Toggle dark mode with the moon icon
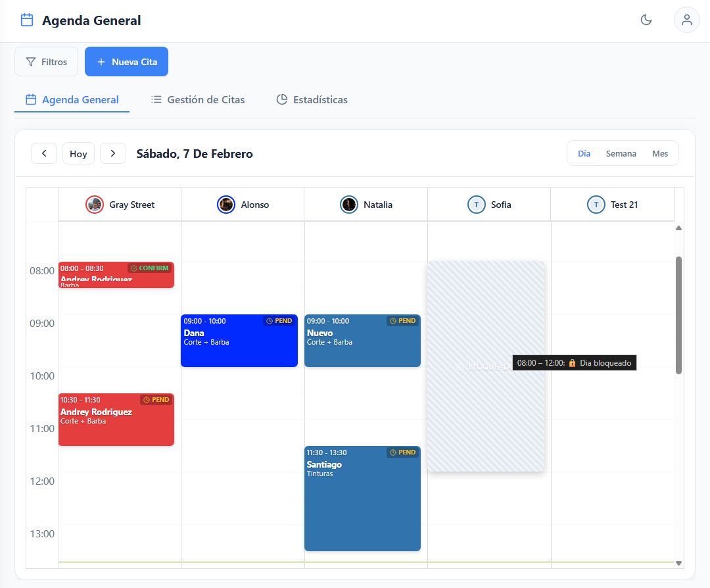Screen dimensions: 710x588 point(646,20)
